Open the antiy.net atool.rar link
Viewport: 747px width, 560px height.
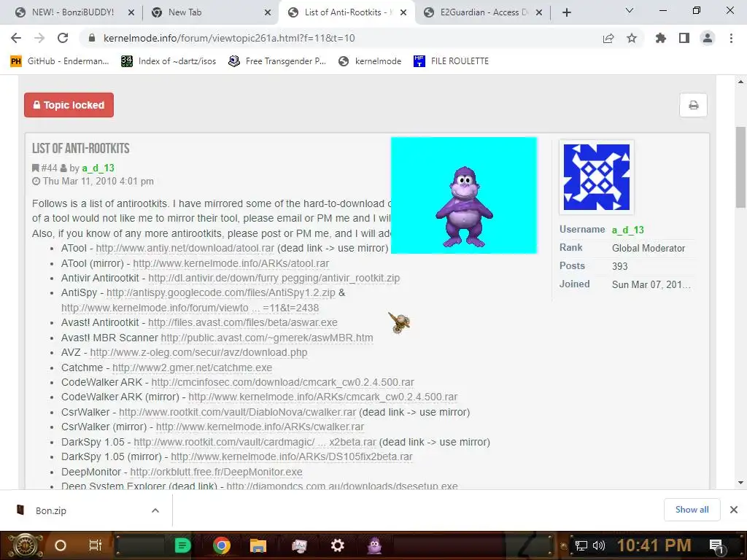[x=185, y=248]
